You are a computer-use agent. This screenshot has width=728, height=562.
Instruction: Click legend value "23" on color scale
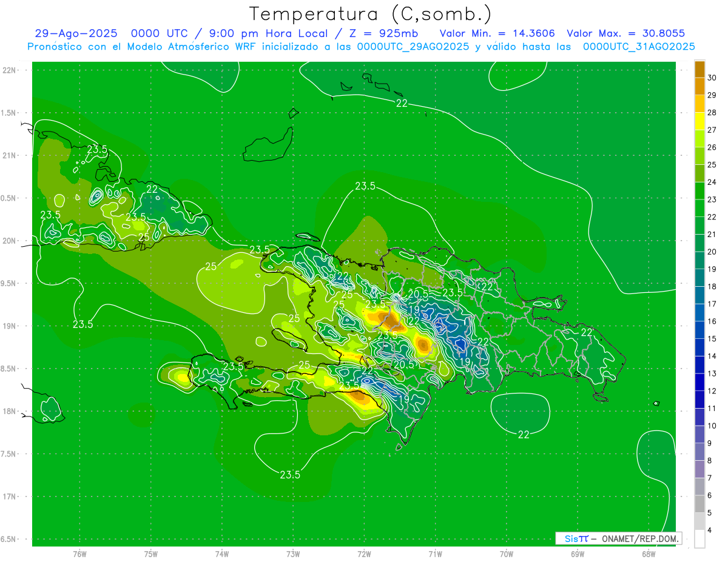pyautogui.click(x=712, y=199)
